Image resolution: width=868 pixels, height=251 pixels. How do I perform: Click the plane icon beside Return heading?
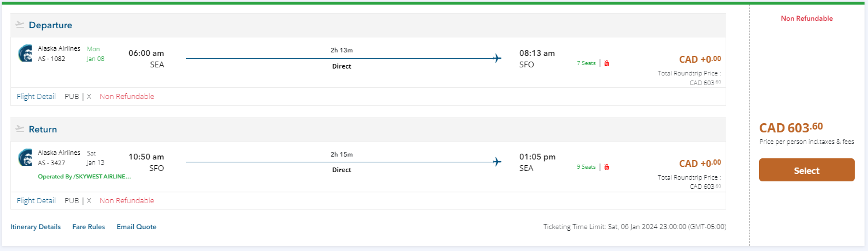tap(20, 129)
